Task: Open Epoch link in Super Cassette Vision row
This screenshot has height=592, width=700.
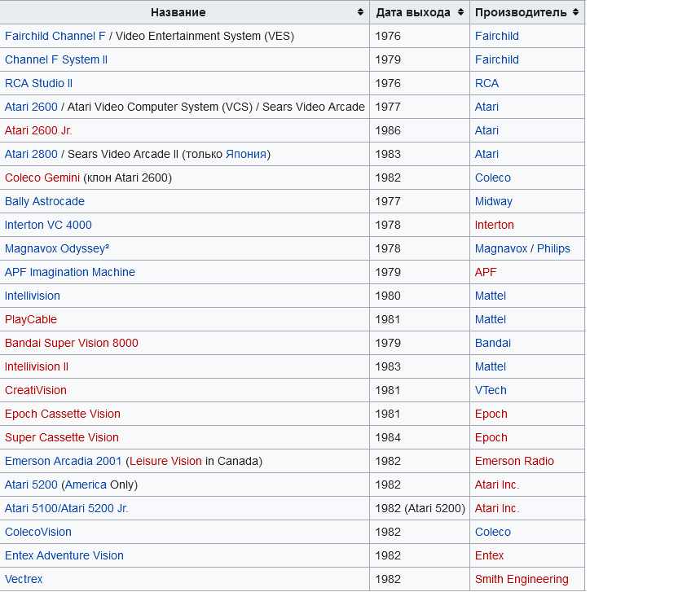Action: [x=491, y=437]
